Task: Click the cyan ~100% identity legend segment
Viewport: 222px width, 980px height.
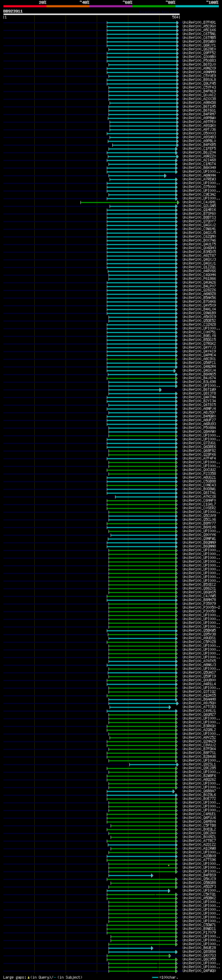Action: 197,6
